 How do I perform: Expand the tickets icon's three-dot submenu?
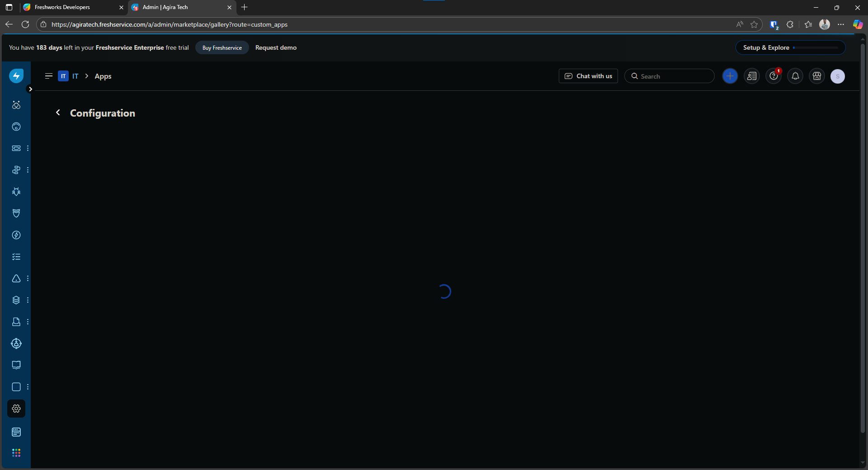coord(28,148)
